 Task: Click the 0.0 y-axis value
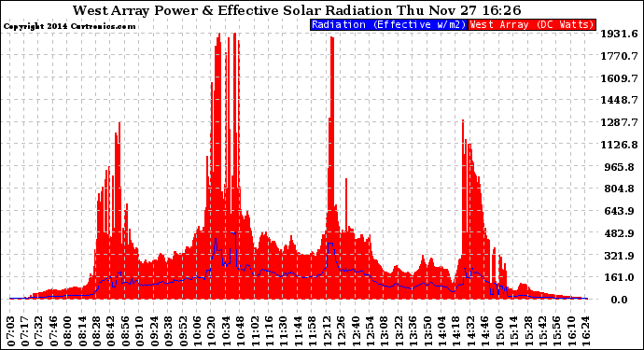point(619,300)
